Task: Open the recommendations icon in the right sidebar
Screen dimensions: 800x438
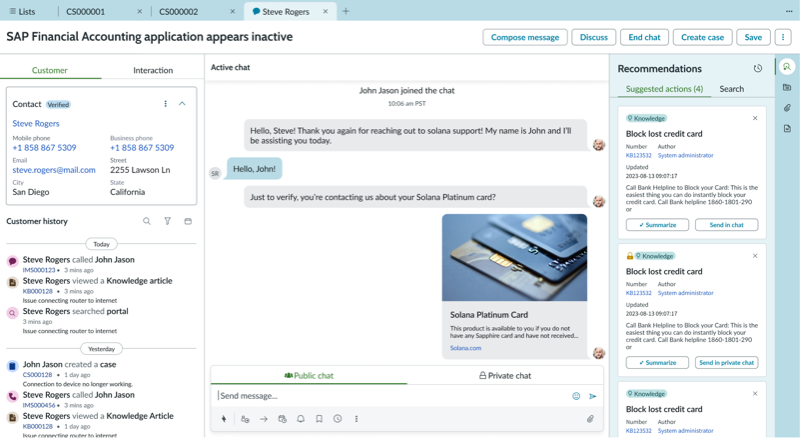Action: coord(787,66)
